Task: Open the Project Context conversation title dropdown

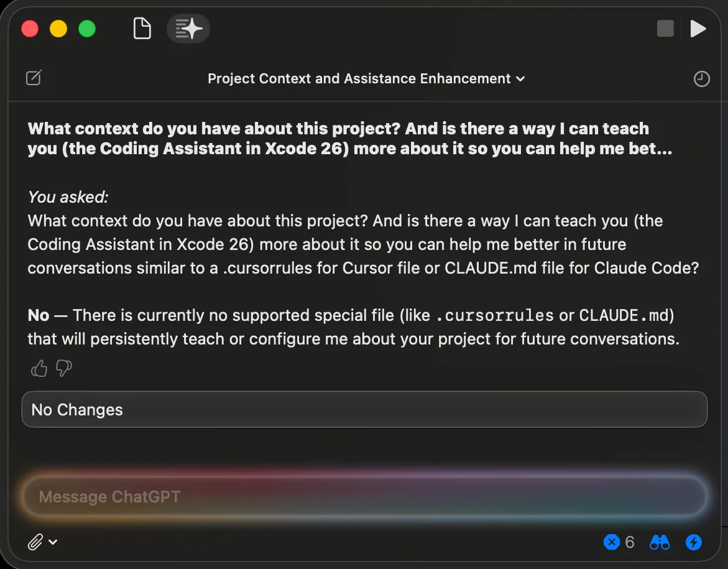Action: 521,79
